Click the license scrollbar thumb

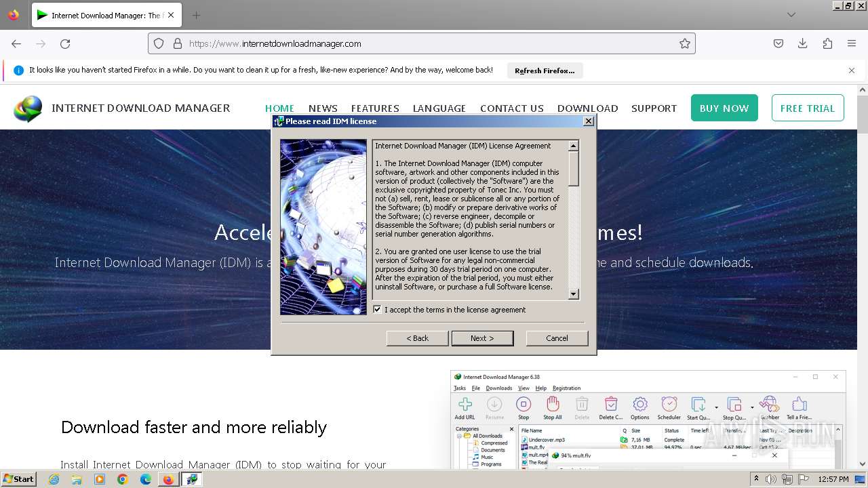click(x=574, y=169)
